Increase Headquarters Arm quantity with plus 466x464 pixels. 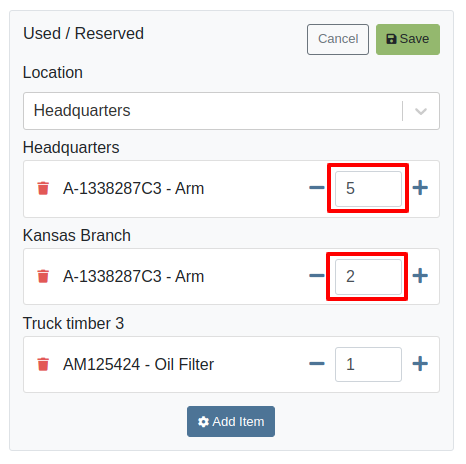420,188
